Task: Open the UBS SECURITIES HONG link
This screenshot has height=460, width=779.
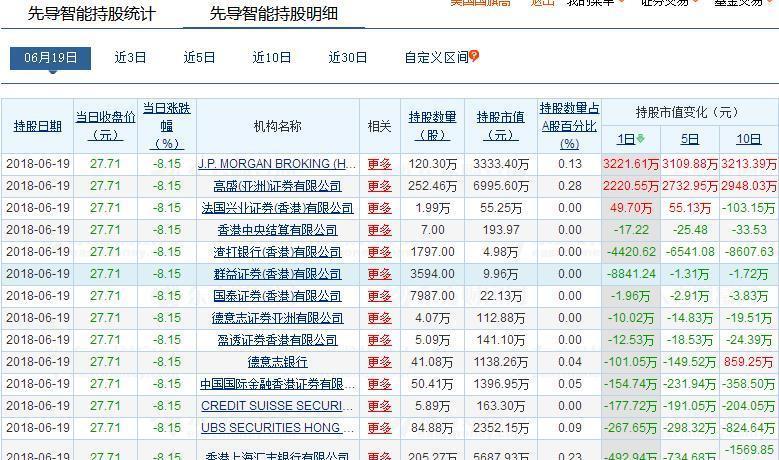Action: point(277,428)
